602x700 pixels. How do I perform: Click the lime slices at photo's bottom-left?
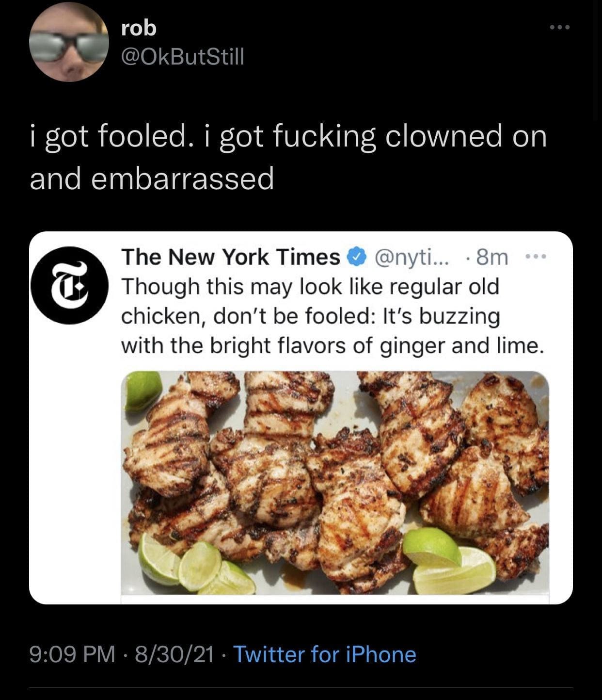[x=194, y=568]
